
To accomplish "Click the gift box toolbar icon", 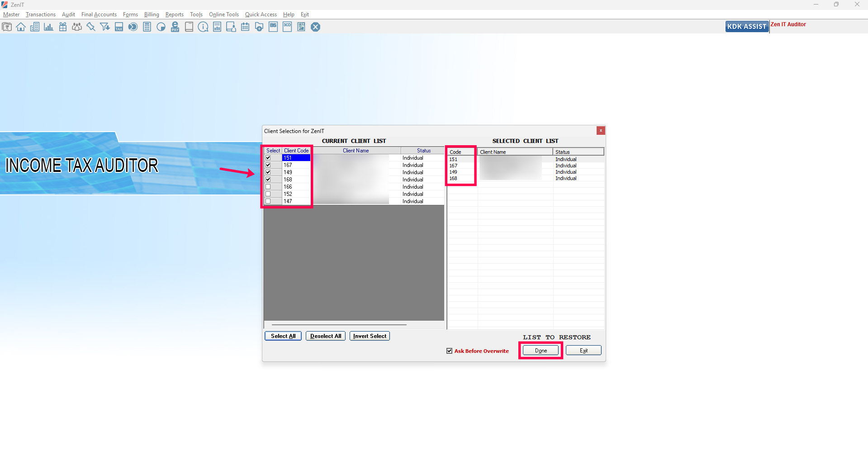I will pyautogui.click(x=63, y=27).
